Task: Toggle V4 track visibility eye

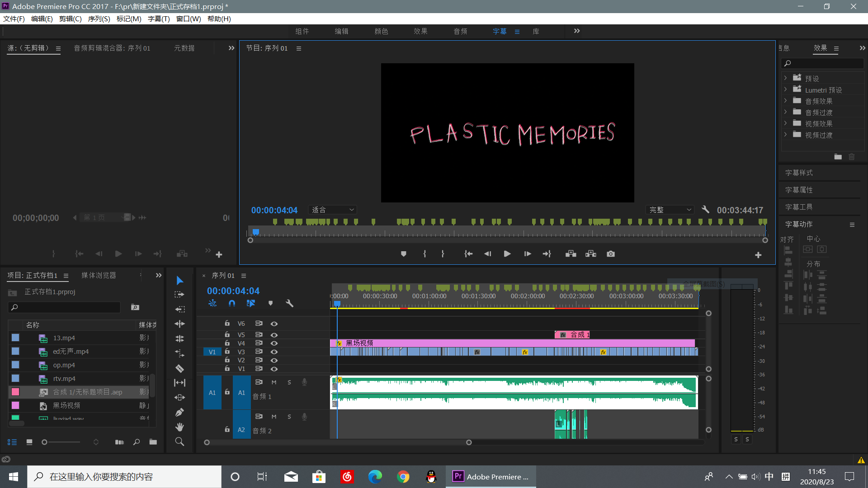Action: [x=274, y=343]
